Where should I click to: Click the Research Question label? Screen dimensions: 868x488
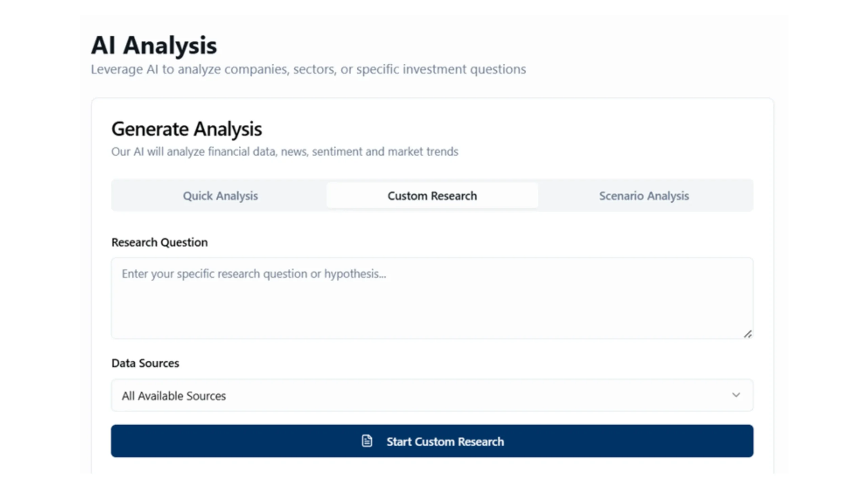point(159,242)
